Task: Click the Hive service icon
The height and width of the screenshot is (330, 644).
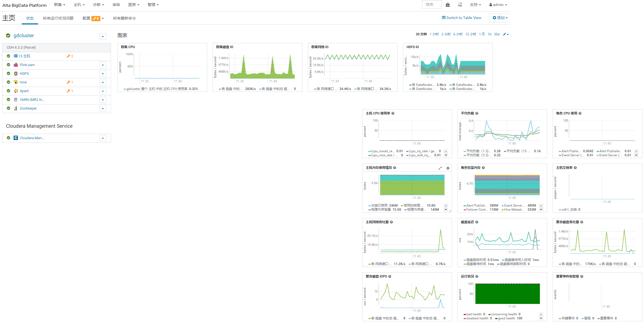Action: click(x=16, y=82)
